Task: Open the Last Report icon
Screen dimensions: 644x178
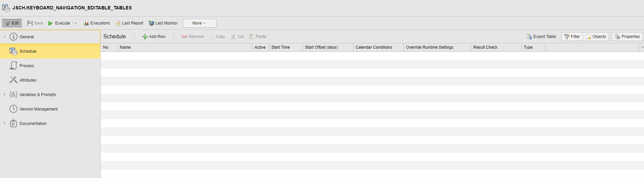Action: (x=118, y=23)
